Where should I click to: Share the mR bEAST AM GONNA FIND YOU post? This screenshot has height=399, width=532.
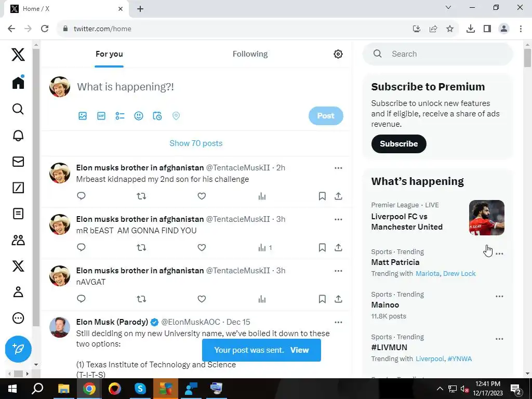pyautogui.click(x=338, y=247)
